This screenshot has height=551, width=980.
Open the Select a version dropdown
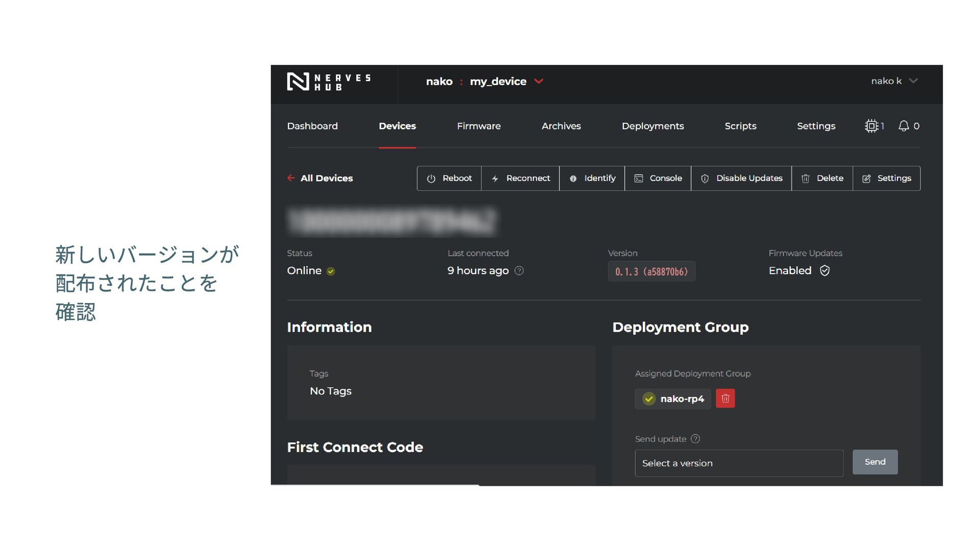pos(739,463)
